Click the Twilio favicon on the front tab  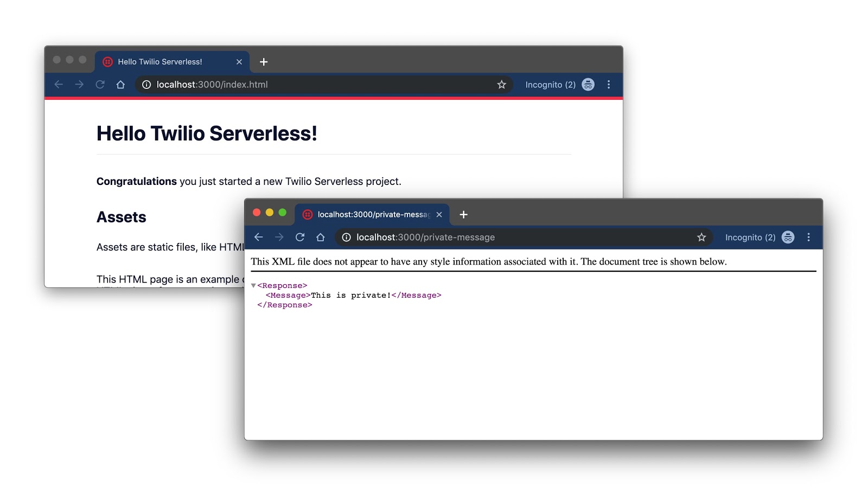click(x=308, y=215)
